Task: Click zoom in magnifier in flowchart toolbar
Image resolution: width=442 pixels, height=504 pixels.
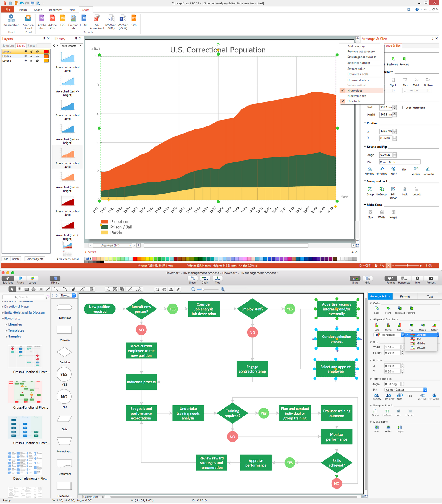Action: coord(223,289)
